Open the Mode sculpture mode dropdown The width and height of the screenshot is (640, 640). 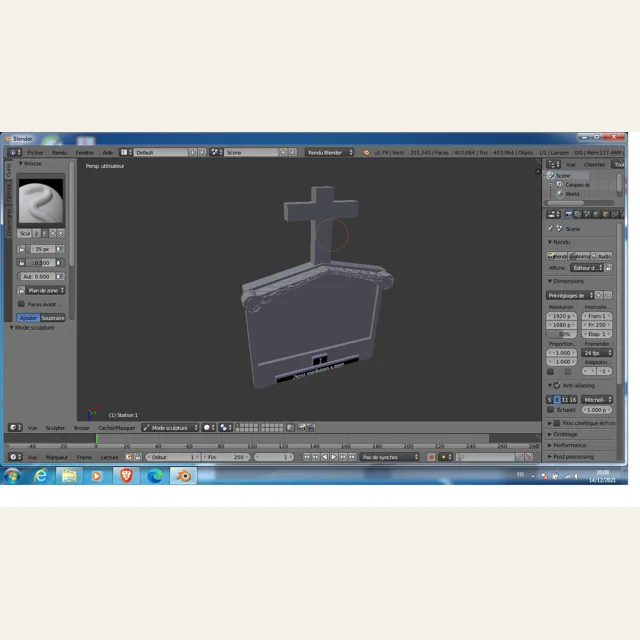click(170, 427)
